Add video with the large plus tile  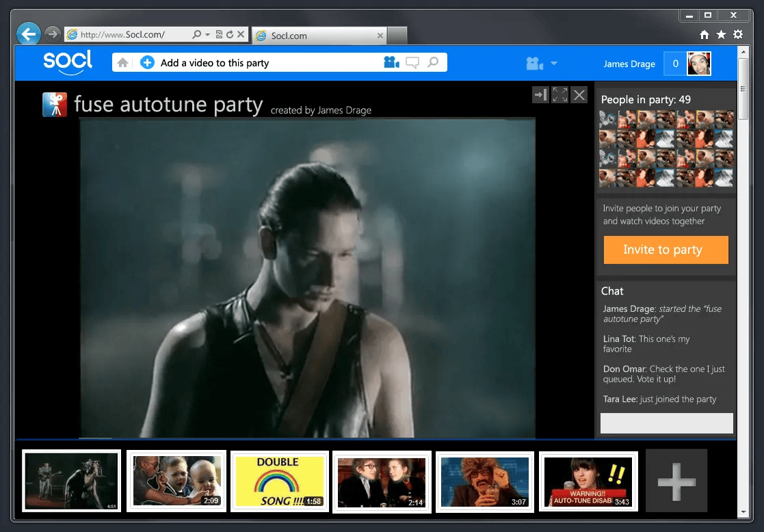click(676, 481)
